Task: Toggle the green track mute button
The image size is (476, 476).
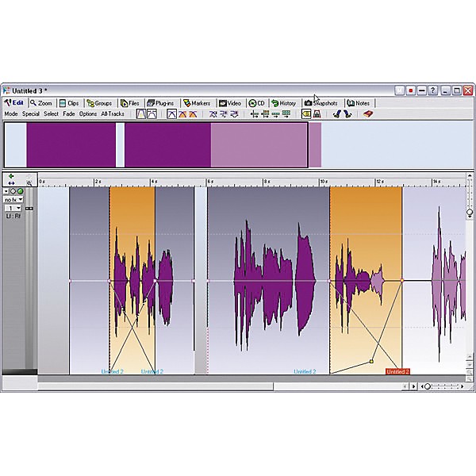Action: 20,191
